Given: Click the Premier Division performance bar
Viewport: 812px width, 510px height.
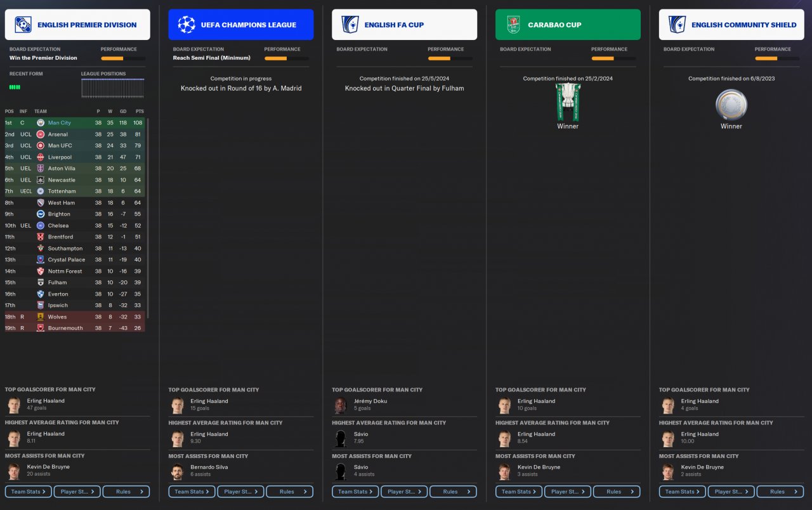Looking at the screenshot, I should click(123, 58).
